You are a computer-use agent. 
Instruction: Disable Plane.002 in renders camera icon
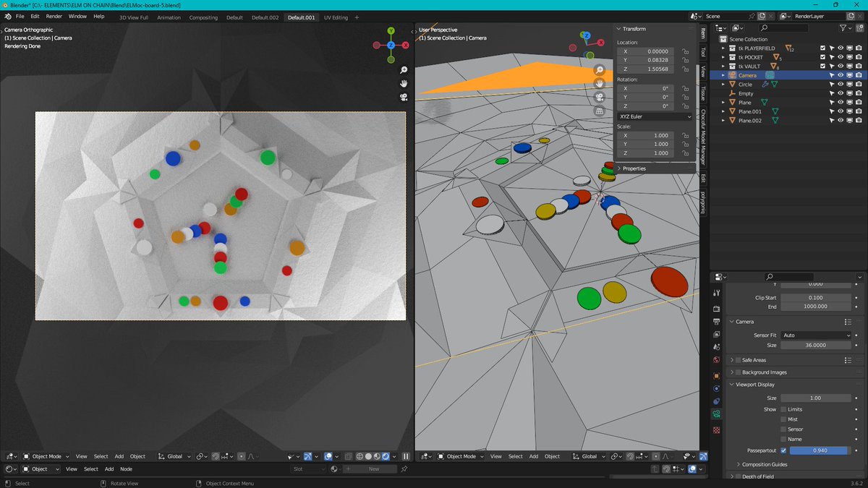click(858, 121)
